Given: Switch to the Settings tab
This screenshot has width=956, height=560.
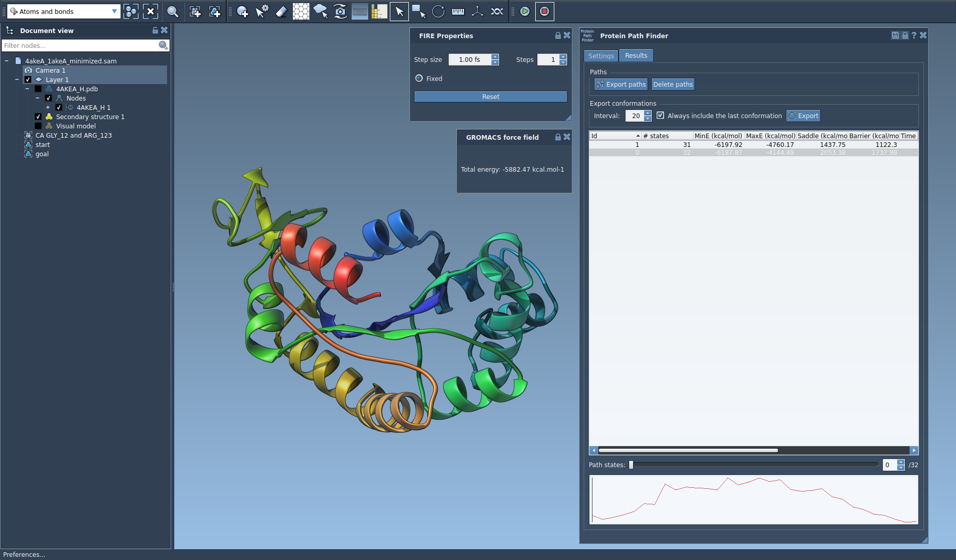Looking at the screenshot, I should (x=601, y=56).
